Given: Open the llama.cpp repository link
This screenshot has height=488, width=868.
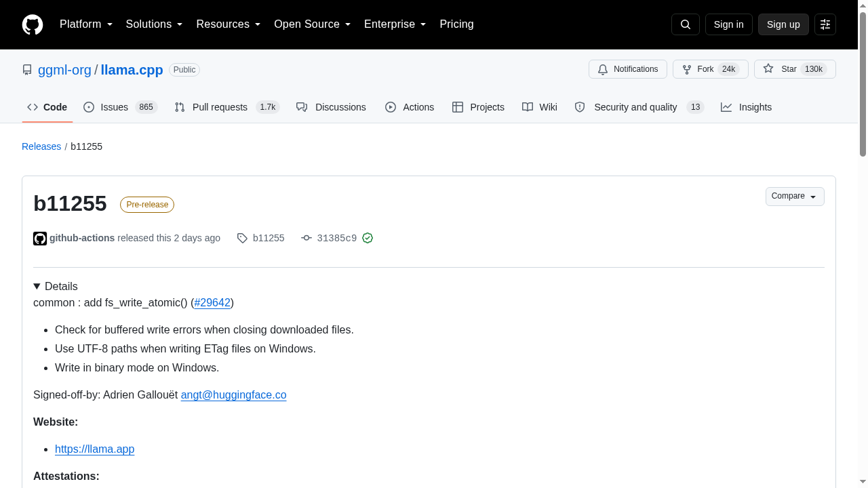Looking at the screenshot, I should click(132, 70).
